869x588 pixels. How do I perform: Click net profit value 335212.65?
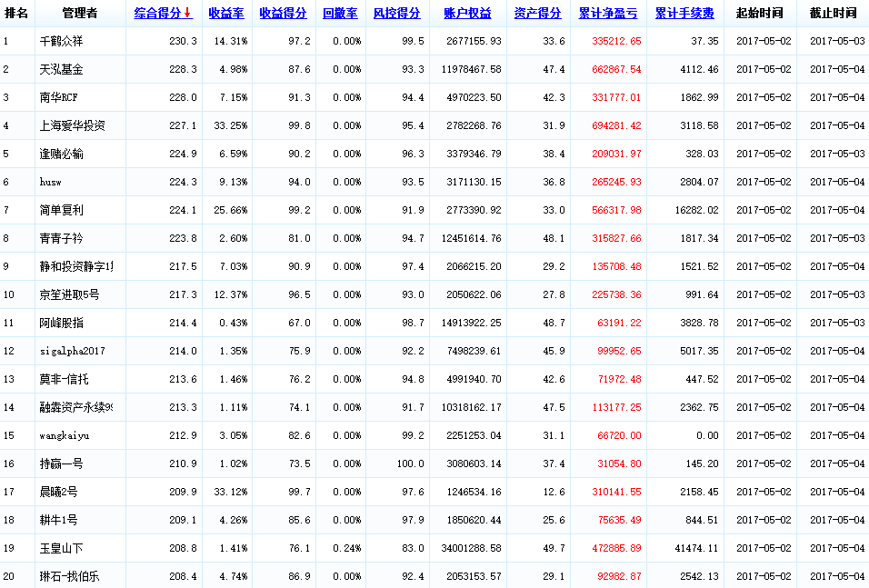click(616, 41)
